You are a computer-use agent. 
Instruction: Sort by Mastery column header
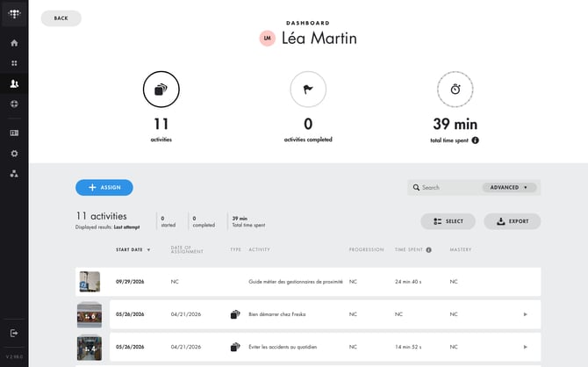coord(461,249)
